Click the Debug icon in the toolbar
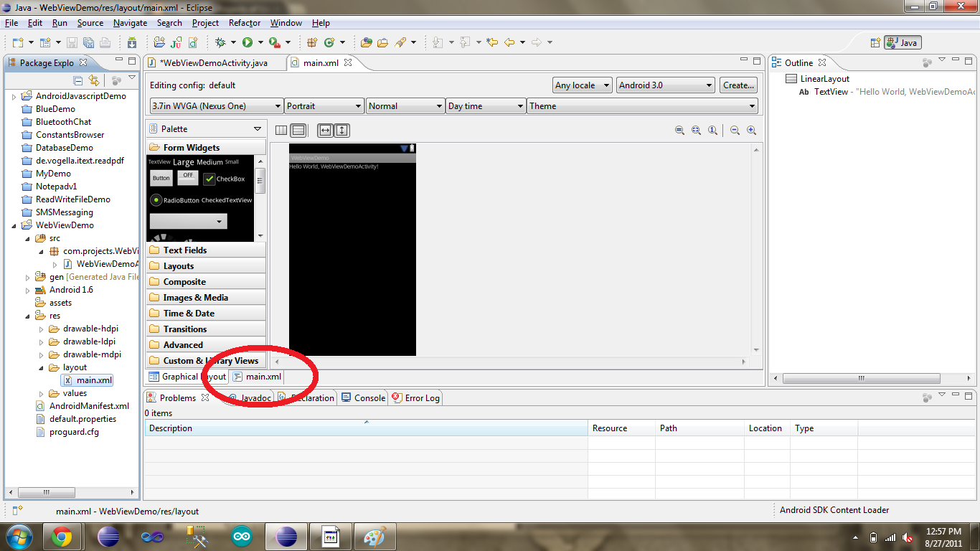This screenshot has width=980, height=551. point(221,42)
